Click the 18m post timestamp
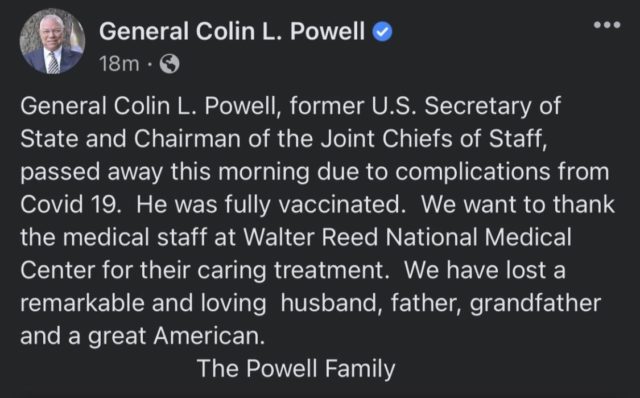 click(119, 64)
